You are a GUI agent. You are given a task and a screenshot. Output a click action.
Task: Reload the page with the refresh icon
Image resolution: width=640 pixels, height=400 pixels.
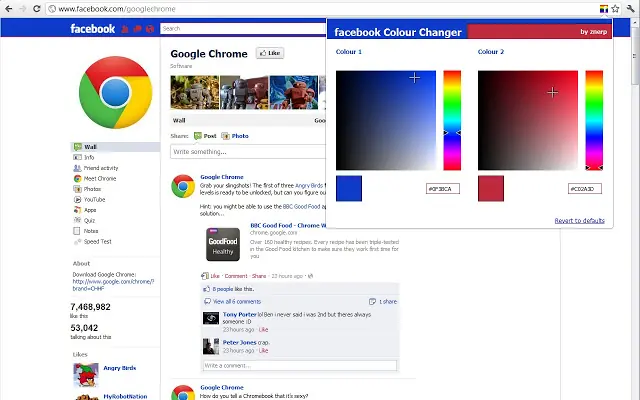37,9
